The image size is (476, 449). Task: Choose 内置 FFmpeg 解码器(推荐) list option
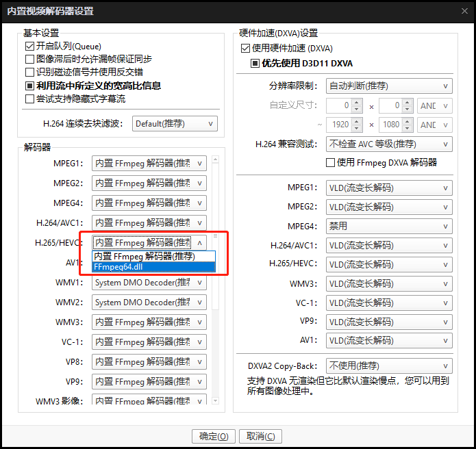click(x=153, y=256)
